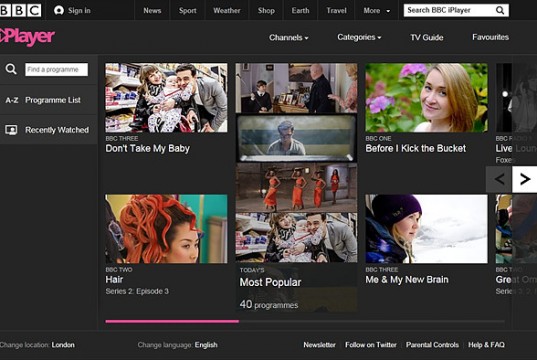Image resolution: width=537 pixels, height=360 pixels.
Task: Go to BBC Travel
Action: [x=336, y=11]
